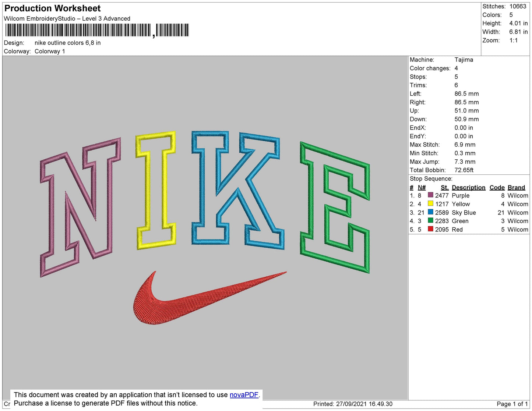Select the Sky Blue thread color swatch
The width and height of the screenshot is (532, 411).
pos(430,212)
